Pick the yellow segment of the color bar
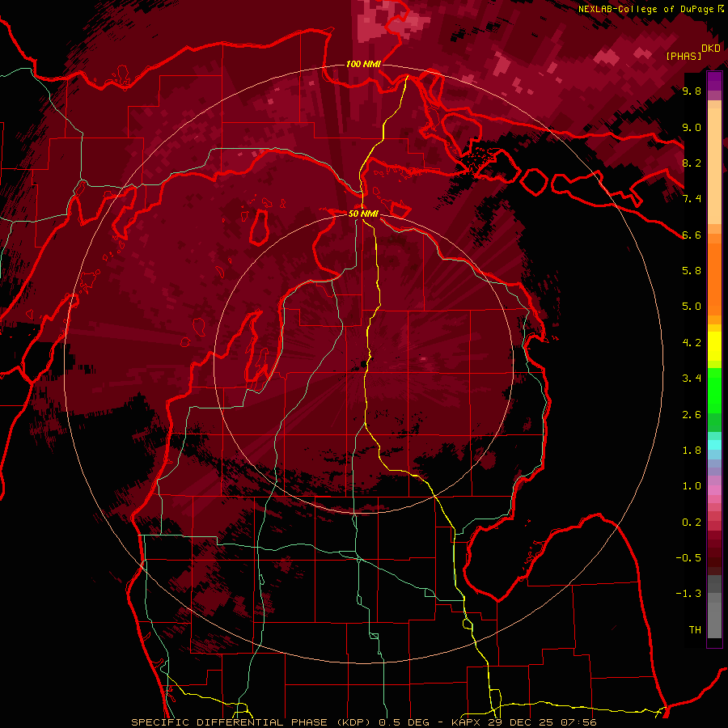728x728 pixels. pyautogui.click(x=714, y=346)
